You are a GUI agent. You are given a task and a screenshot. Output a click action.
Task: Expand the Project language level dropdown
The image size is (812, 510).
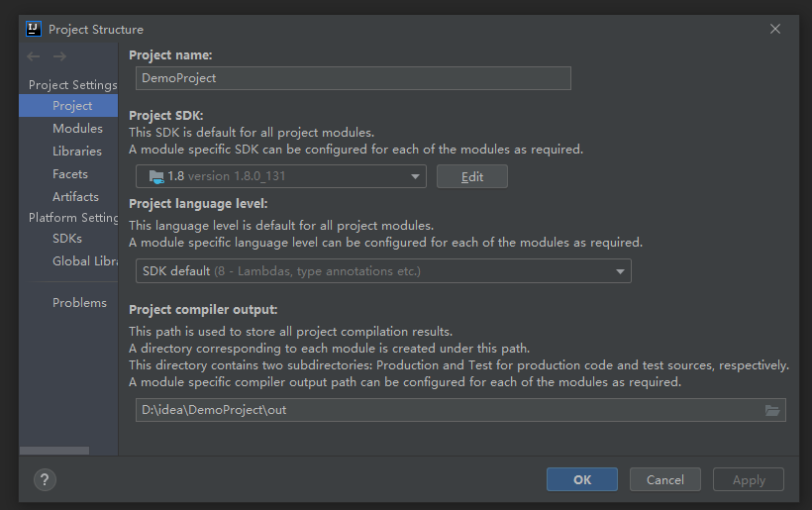620,271
